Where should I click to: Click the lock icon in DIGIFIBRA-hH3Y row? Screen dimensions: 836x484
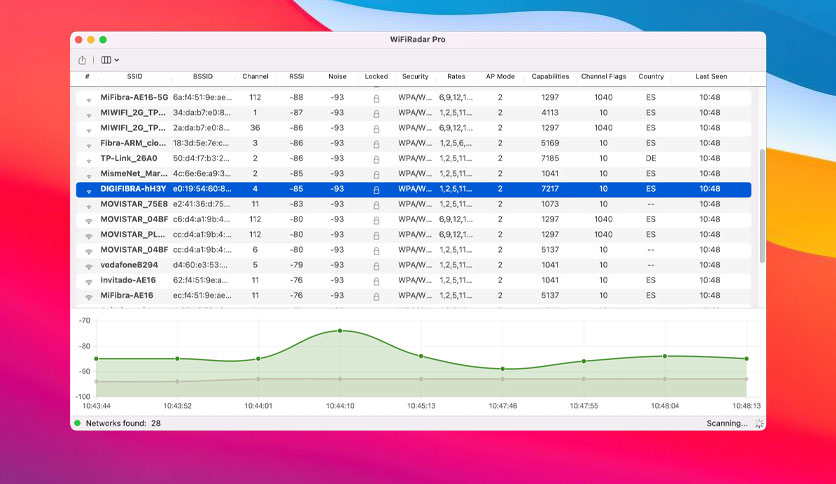(x=376, y=190)
